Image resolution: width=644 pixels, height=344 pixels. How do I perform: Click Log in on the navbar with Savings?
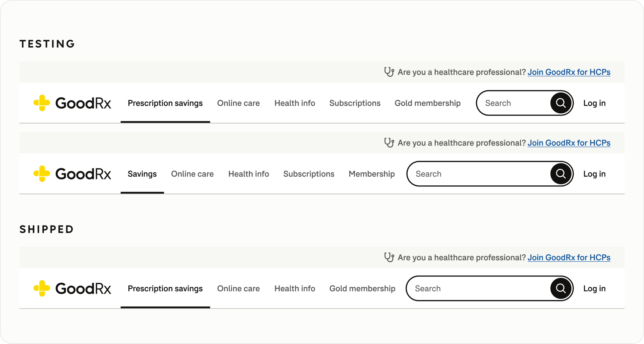[595, 174]
